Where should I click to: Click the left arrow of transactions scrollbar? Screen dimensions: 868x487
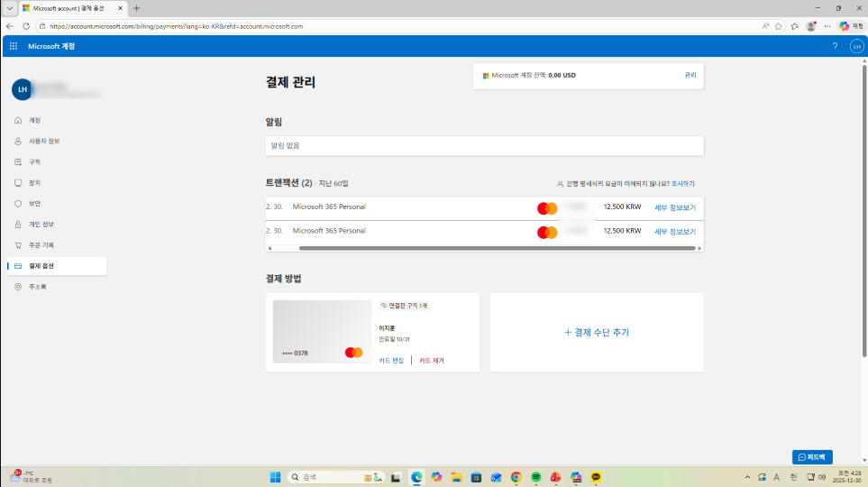(270, 248)
